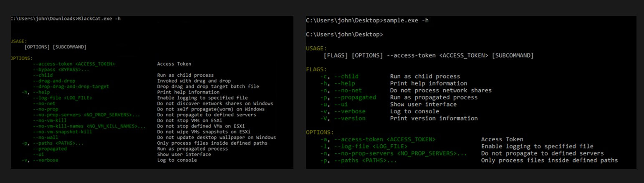Select the '-u, --ui' flag
This screenshot has height=183, width=644.
[x=333, y=104]
